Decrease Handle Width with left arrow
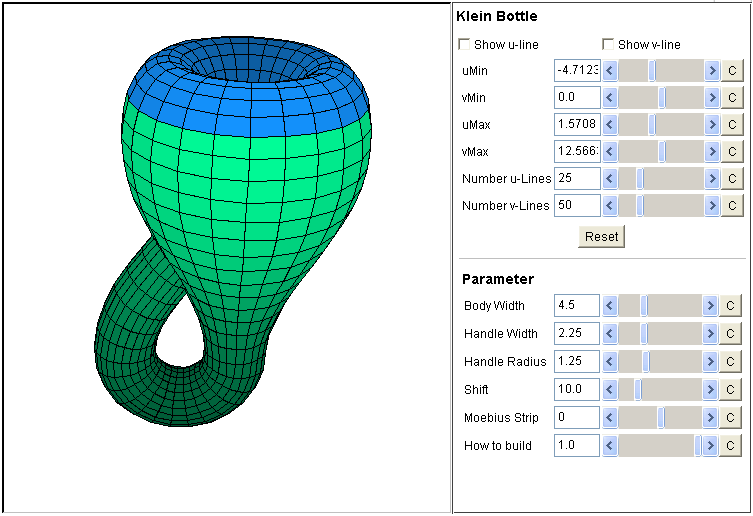 [x=610, y=333]
